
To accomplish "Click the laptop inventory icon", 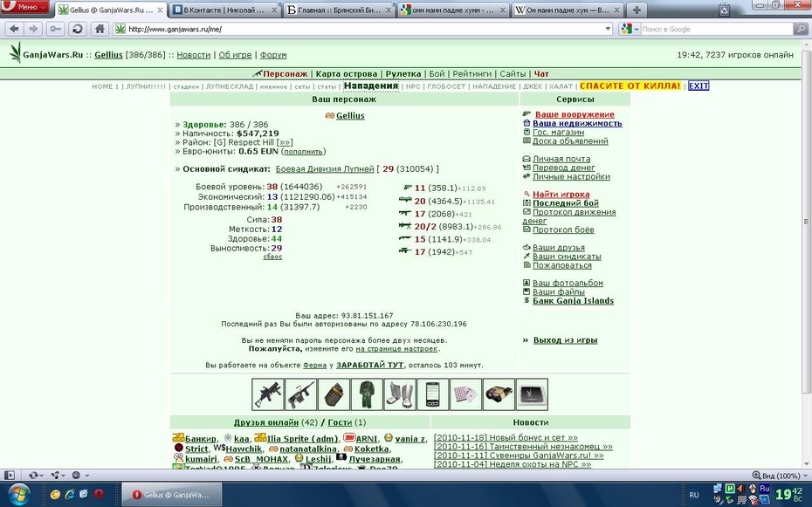I will tap(532, 394).
